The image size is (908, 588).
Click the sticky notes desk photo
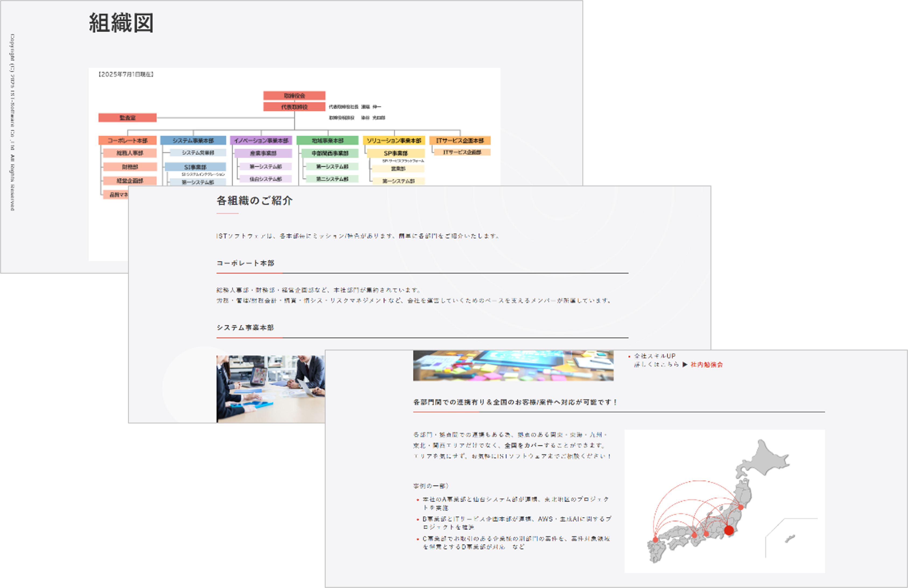513,366
